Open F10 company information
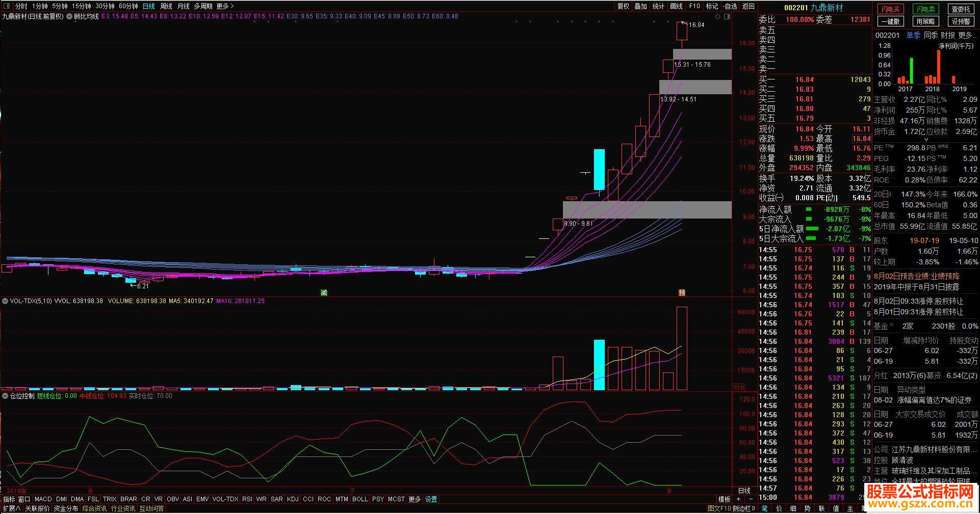980x514 pixels. coord(694,6)
